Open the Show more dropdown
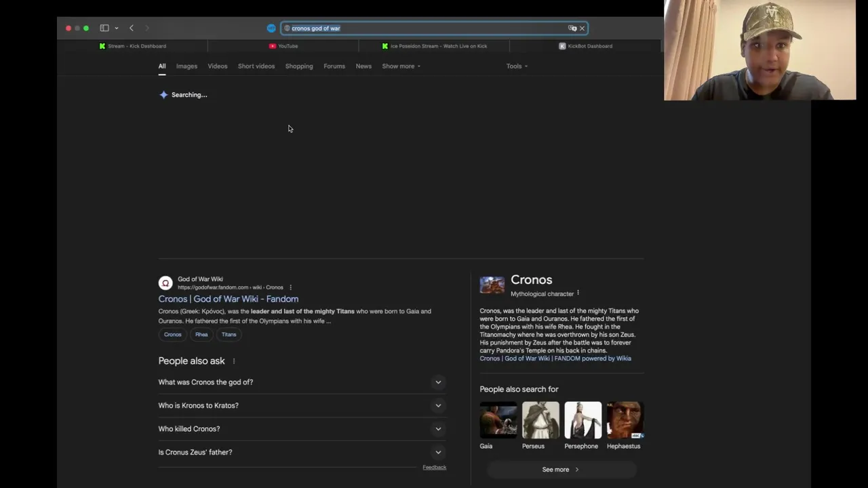The image size is (868, 488). [x=401, y=66]
